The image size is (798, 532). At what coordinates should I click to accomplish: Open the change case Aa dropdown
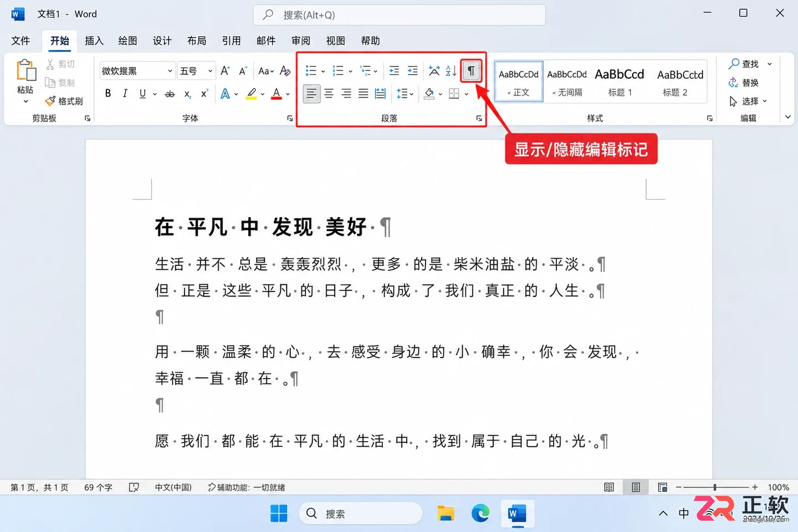(266, 71)
